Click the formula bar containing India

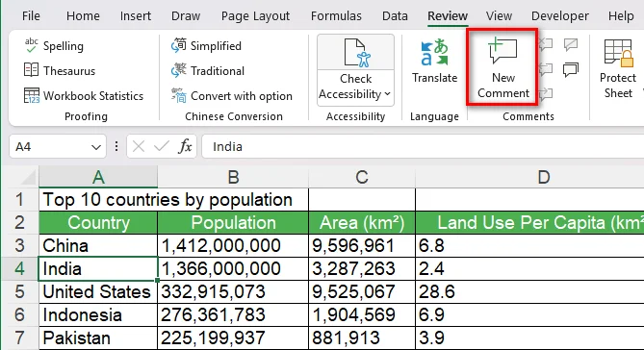point(423,146)
